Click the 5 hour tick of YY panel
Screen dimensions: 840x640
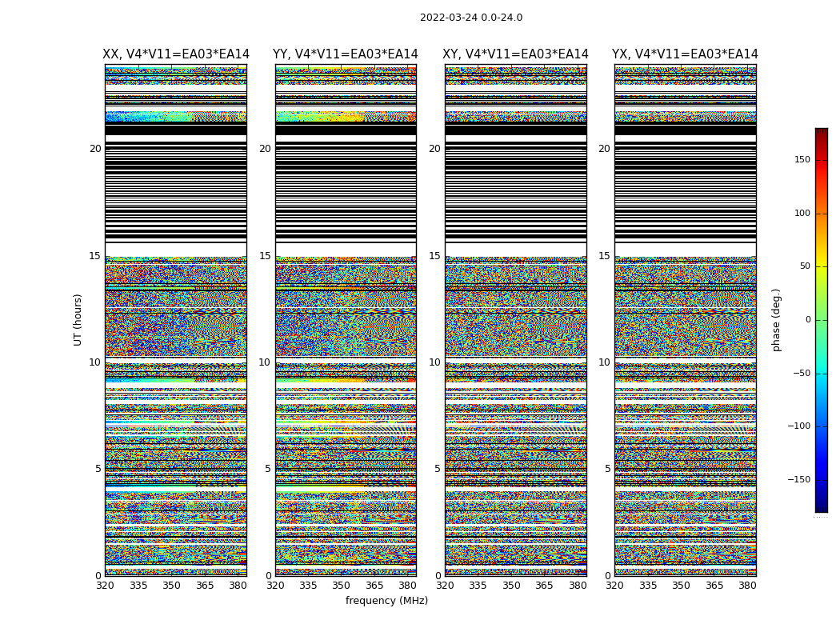click(x=268, y=469)
